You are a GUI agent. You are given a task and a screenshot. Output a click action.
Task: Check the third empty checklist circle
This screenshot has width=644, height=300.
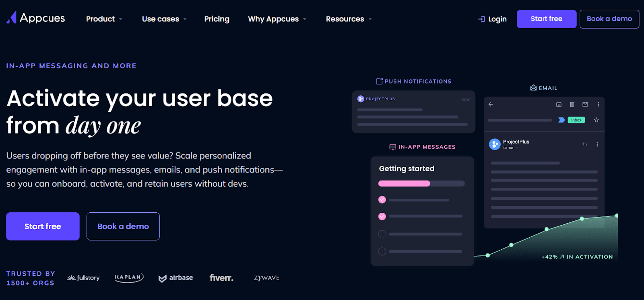(382, 234)
